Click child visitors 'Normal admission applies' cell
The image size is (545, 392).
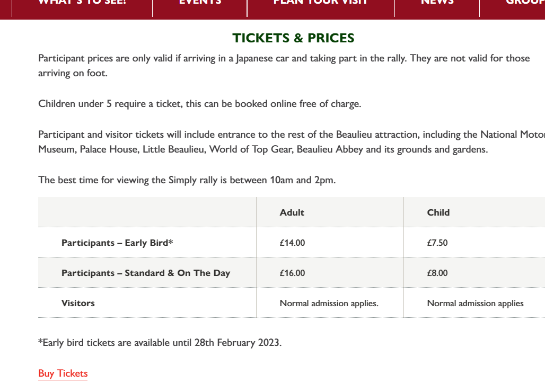coord(475,304)
